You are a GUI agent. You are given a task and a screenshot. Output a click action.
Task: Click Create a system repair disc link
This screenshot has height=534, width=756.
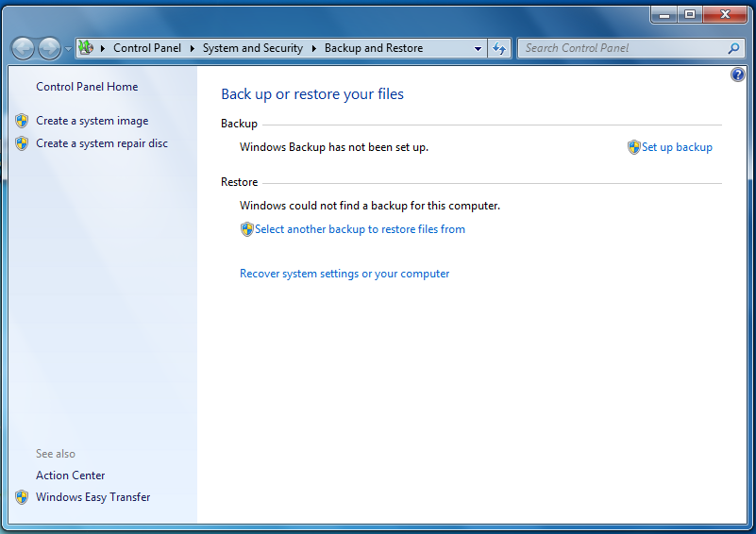coord(102,143)
